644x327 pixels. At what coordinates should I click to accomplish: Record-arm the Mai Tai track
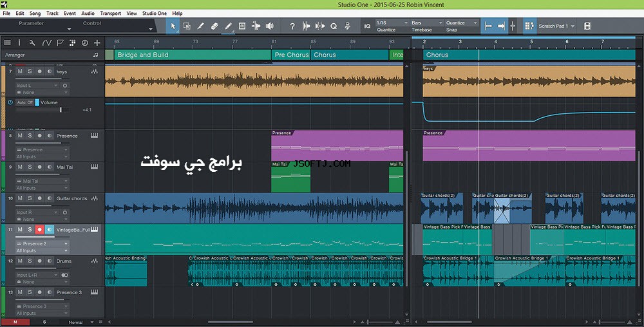39,167
